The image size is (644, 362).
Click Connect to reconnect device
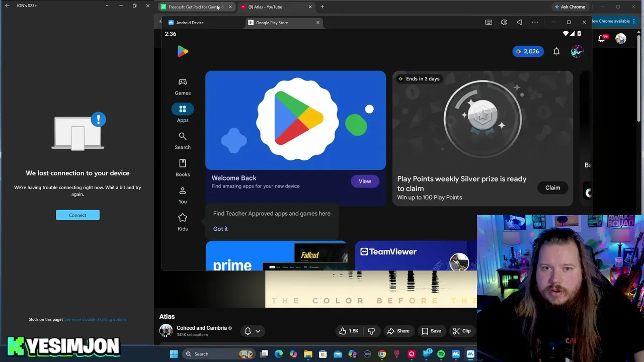pos(77,215)
